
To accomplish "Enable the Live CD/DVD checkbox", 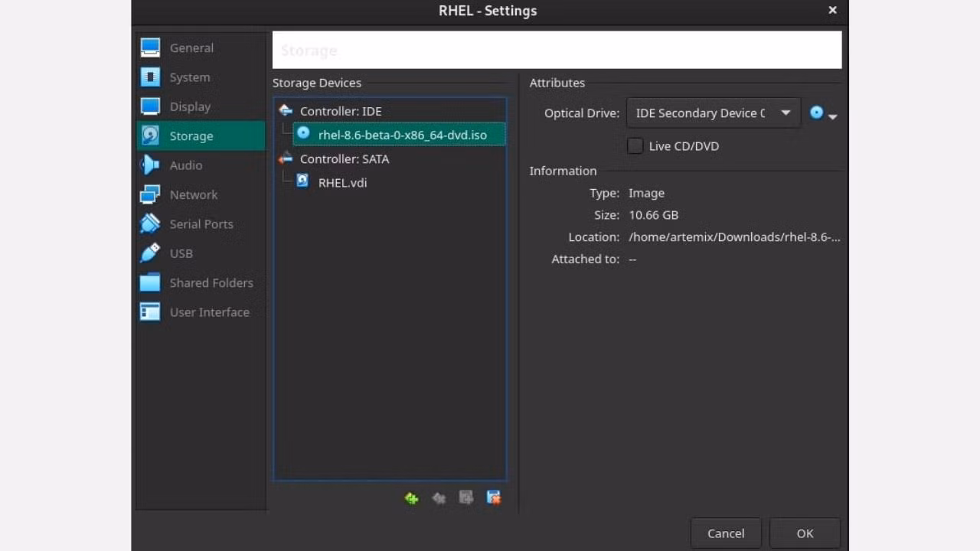I will click(635, 145).
